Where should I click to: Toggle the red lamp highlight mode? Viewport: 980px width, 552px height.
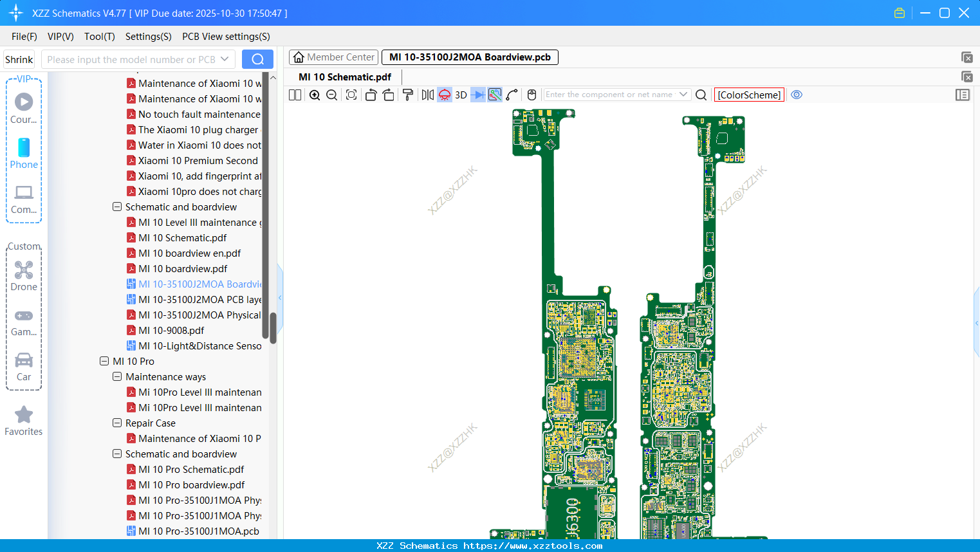pyautogui.click(x=444, y=95)
